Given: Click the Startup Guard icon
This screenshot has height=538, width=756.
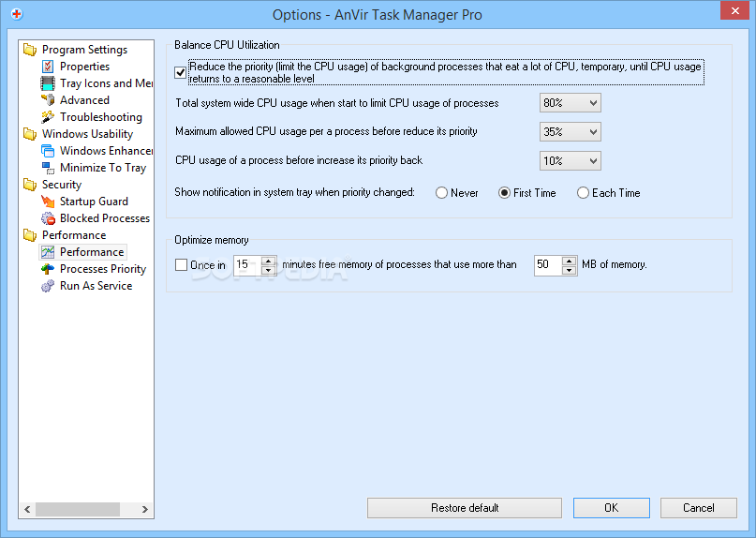Looking at the screenshot, I should [x=48, y=202].
